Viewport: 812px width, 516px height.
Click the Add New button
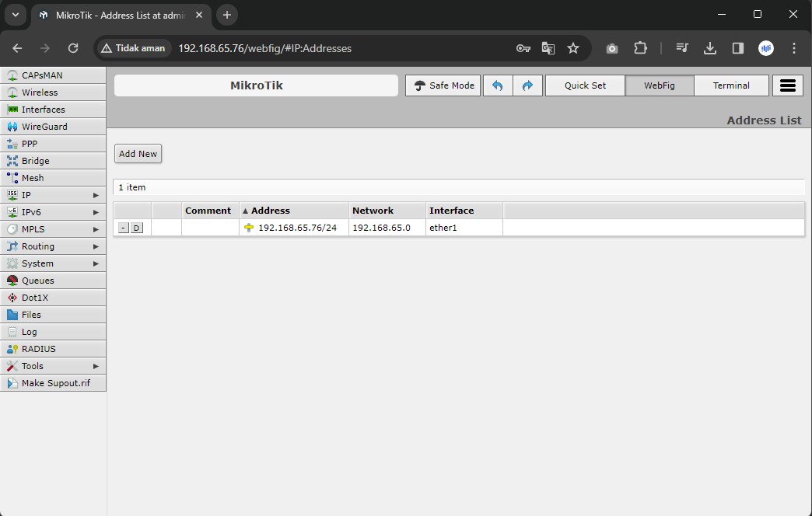point(138,154)
